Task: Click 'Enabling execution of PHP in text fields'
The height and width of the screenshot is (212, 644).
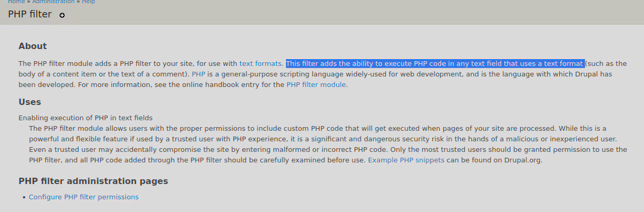Action: coord(85,118)
